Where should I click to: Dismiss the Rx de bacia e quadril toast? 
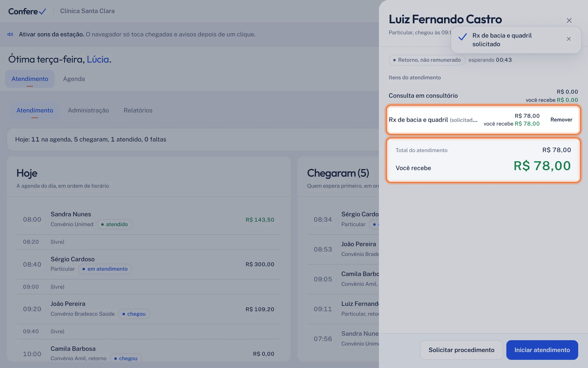[x=569, y=39]
